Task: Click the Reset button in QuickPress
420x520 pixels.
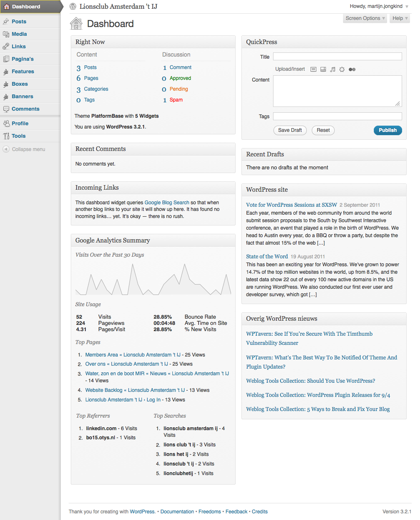Action: pyautogui.click(x=323, y=130)
